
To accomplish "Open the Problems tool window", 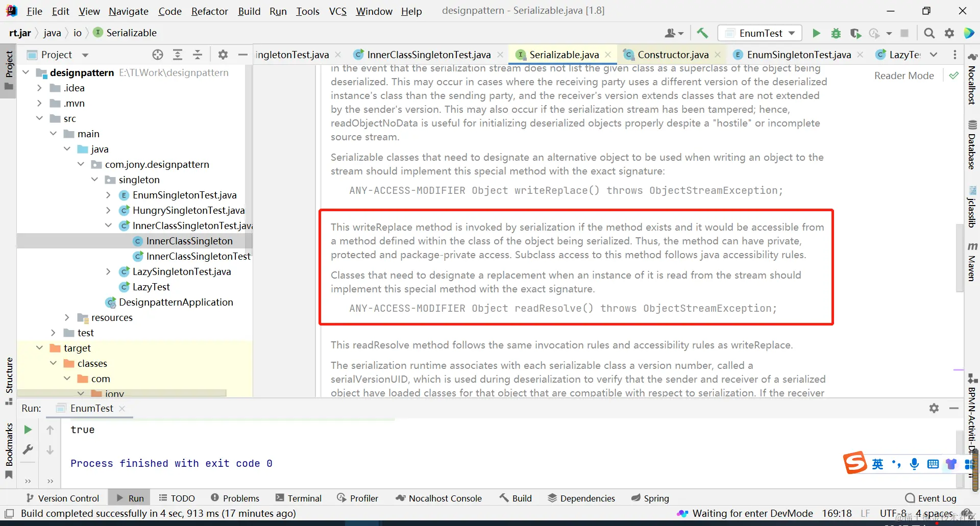I will click(x=235, y=498).
